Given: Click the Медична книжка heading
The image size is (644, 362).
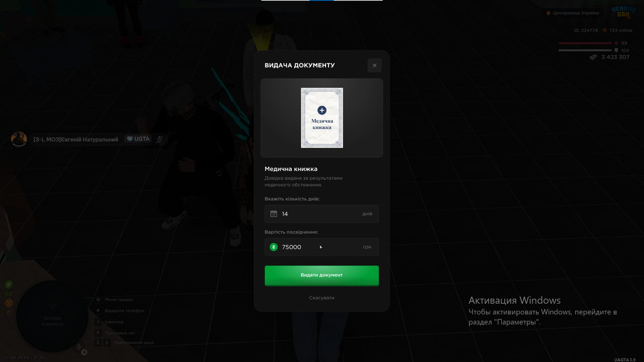Looking at the screenshot, I should click(x=291, y=169).
